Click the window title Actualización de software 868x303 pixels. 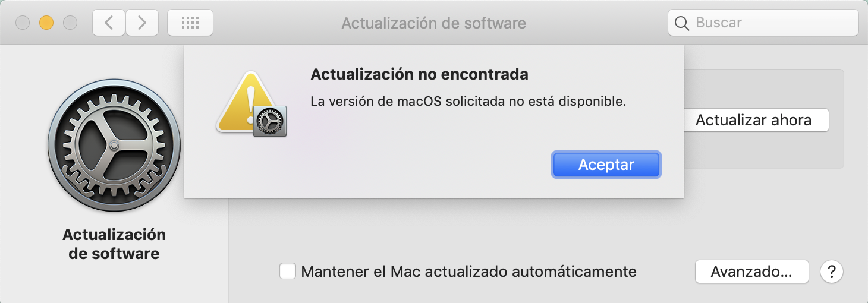(433, 23)
